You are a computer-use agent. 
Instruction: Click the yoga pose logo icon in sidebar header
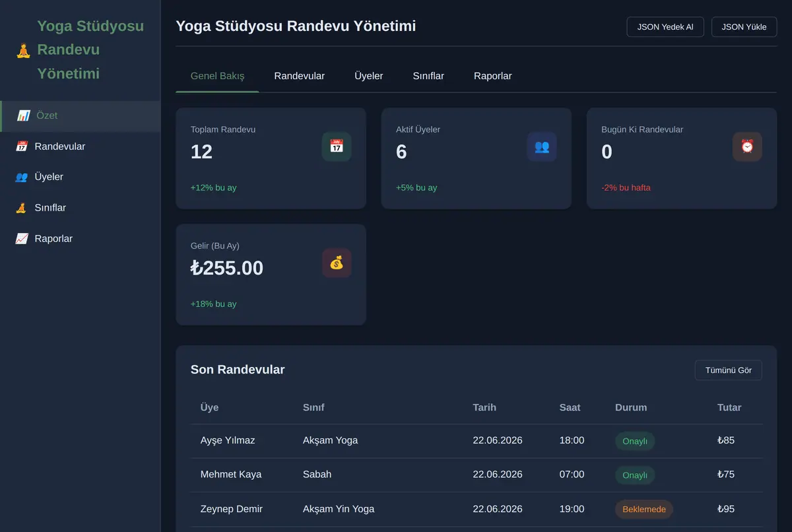click(23, 50)
